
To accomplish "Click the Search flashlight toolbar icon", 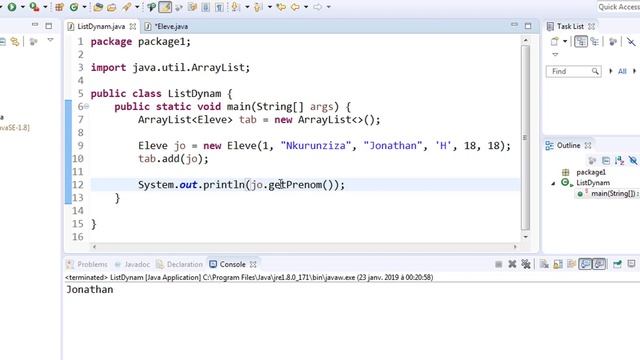I will pyautogui.click(x=127, y=7).
